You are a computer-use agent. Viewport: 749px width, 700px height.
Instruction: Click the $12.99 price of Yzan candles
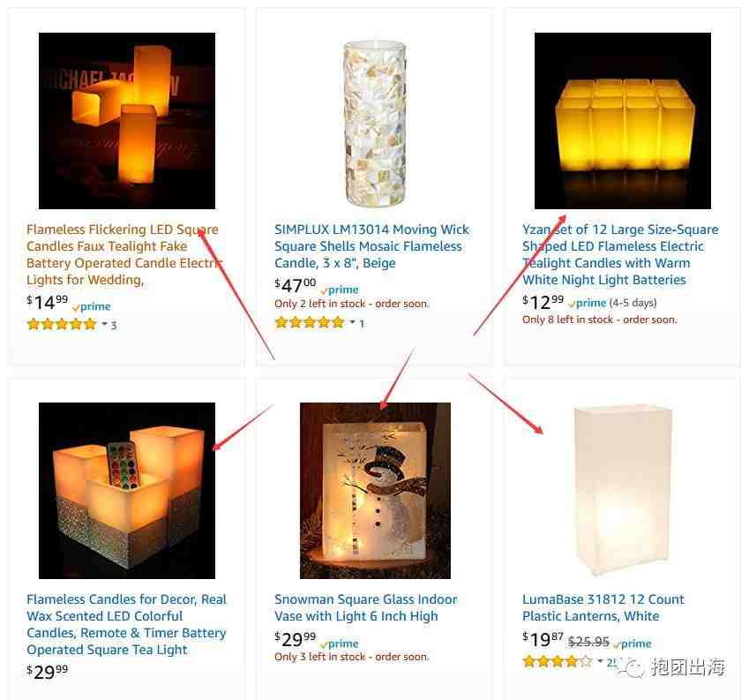click(543, 302)
